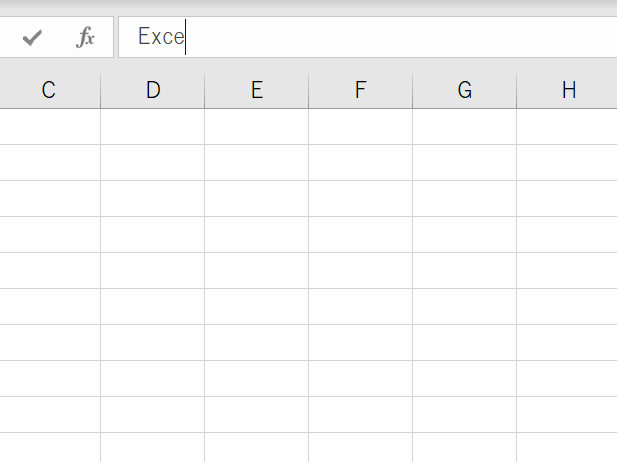Click the Enter checkmark in formula bar
The width and height of the screenshot is (617, 462).
[32, 38]
